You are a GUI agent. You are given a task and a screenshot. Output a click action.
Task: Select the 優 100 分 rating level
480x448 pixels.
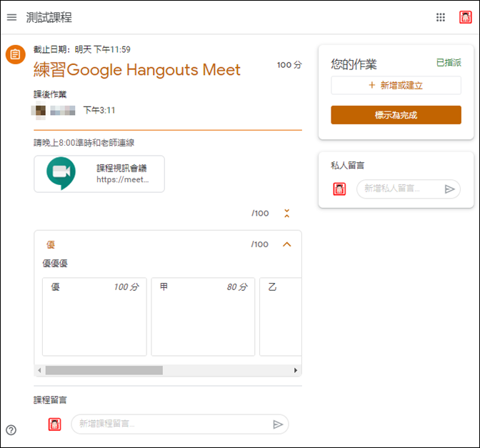tap(94, 317)
